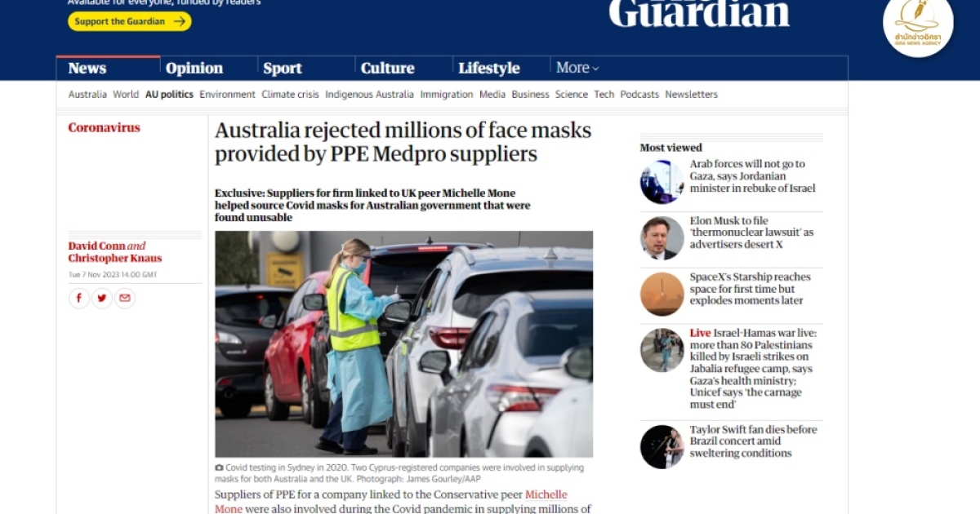The height and width of the screenshot is (514, 980).
Task: Open Elon Musk story thumbnail
Action: 662,238
